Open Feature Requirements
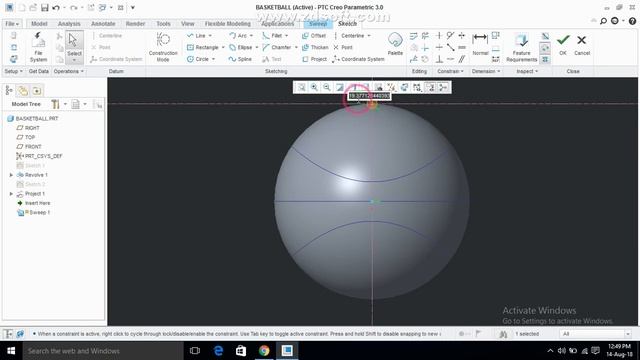The width and height of the screenshot is (640, 360). click(521, 47)
